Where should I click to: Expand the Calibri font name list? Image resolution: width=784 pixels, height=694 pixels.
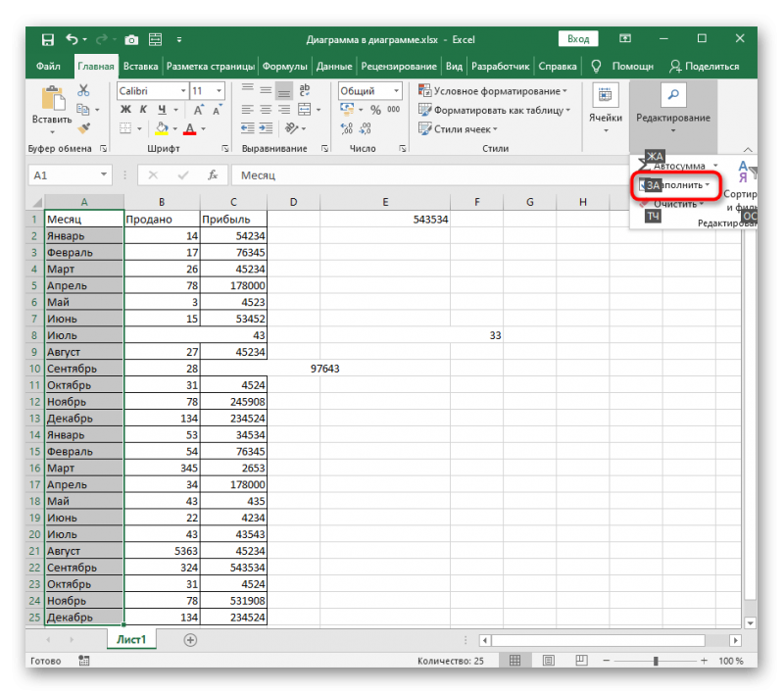[183, 91]
